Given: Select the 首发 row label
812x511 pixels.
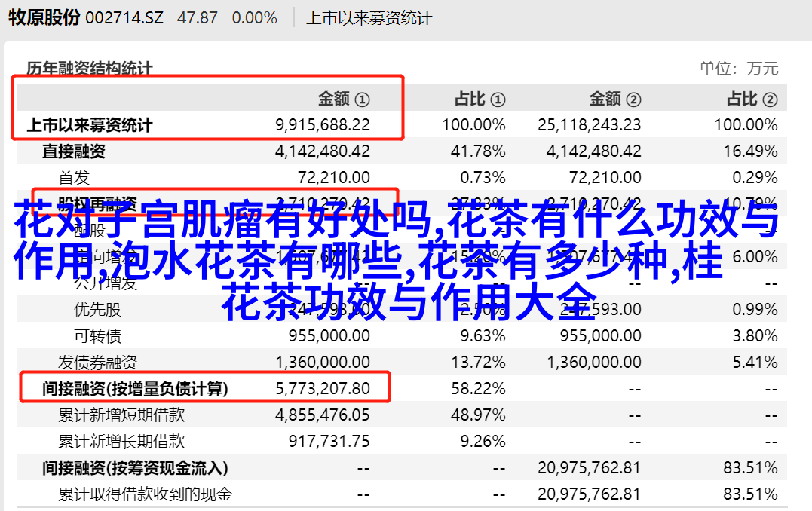Looking at the screenshot, I should 74,178.
